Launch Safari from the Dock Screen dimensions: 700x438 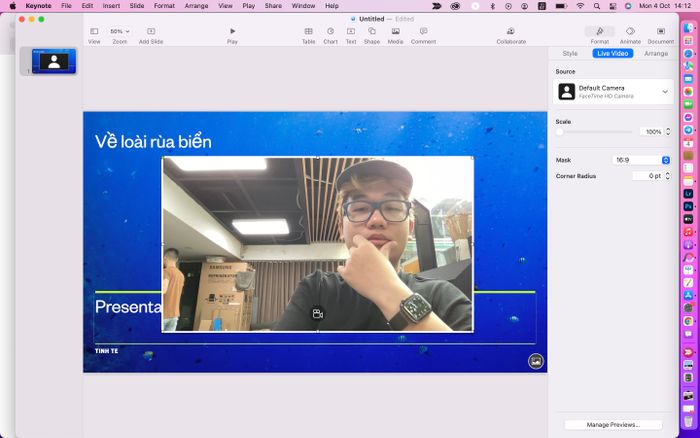pyautogui.click(x=688, y=54)
